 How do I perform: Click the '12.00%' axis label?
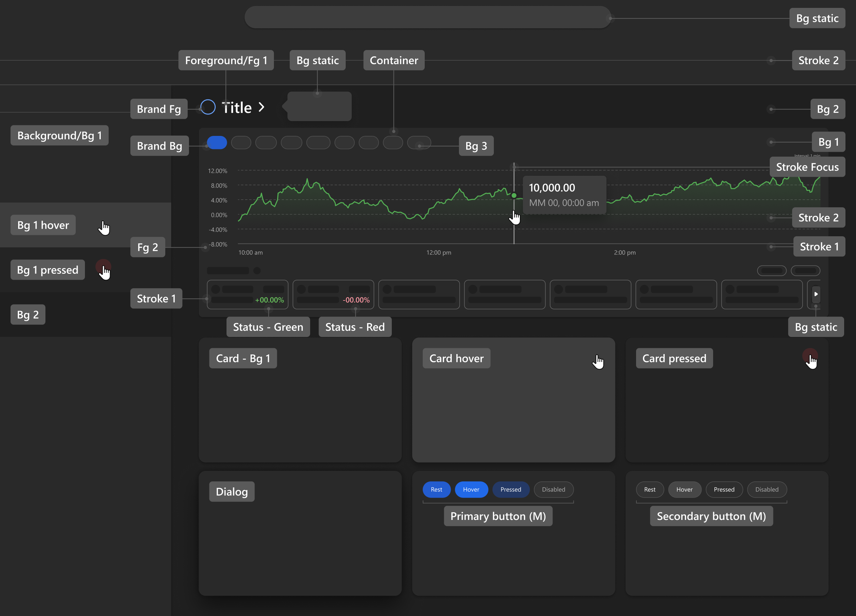pos(217,171)
